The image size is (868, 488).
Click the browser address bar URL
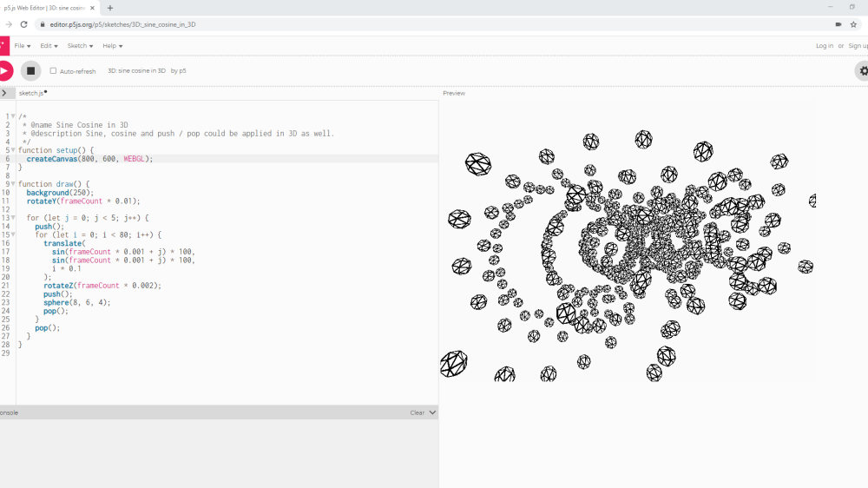pyautogui.click(x=128, y=24)
